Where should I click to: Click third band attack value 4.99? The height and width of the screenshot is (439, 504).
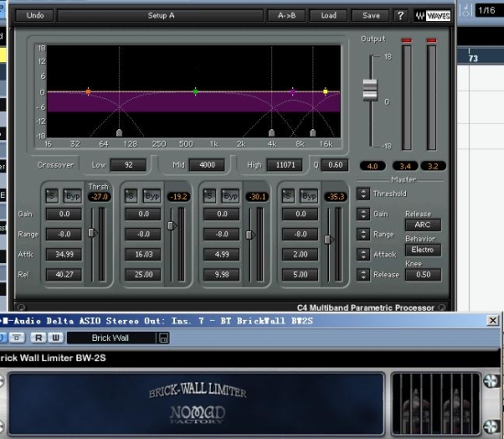point(222,254)
